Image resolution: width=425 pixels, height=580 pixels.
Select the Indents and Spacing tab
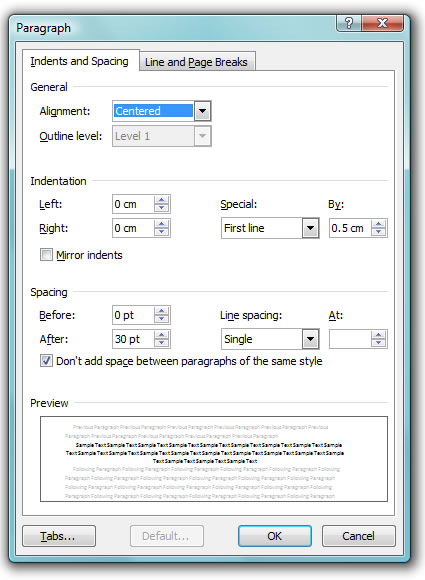click(80, 61)
